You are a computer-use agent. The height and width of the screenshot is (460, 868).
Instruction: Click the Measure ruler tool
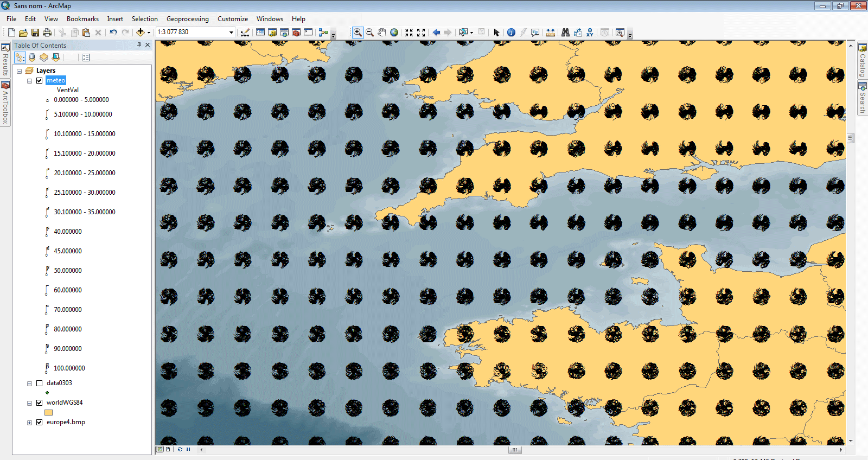coord(551,33)
